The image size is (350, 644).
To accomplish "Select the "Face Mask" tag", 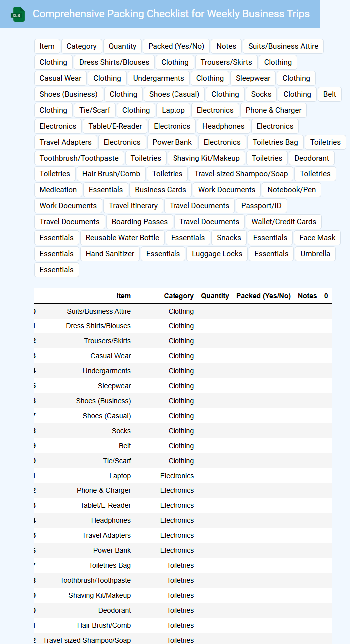I will pos(317,238).
